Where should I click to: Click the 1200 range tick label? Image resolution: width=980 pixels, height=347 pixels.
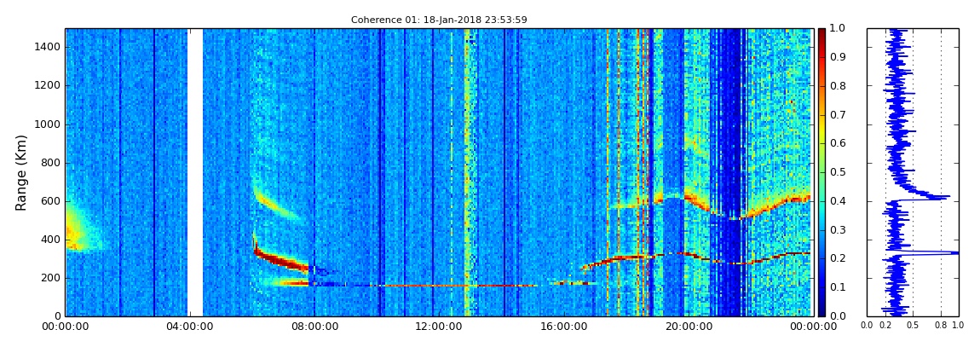point(49,85)
